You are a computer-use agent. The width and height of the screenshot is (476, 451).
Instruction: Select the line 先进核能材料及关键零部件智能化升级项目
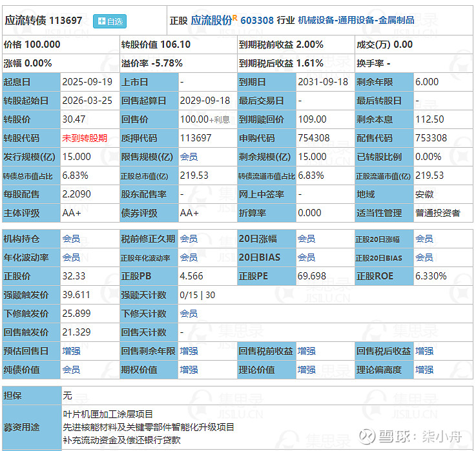(149, 427)
